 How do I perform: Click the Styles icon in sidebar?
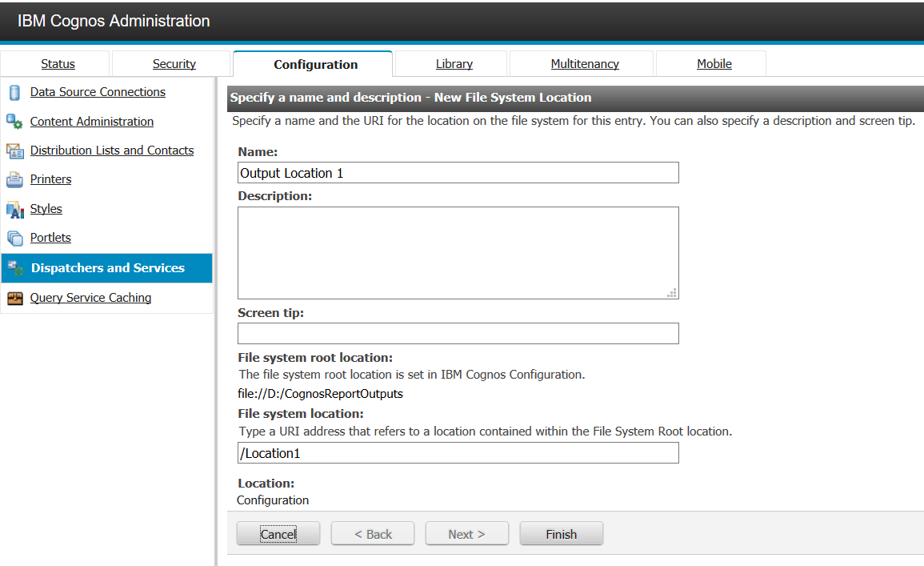click(x=14, y=209)
